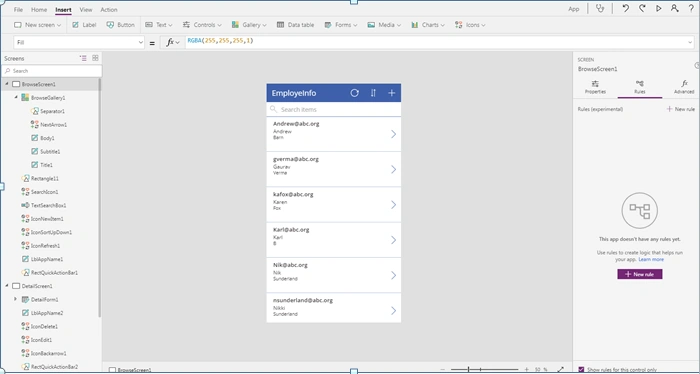The image size is (700, 374).
Task: Open the Fill property dropdown
Action: pyautogui.click(x=79, y=42)
